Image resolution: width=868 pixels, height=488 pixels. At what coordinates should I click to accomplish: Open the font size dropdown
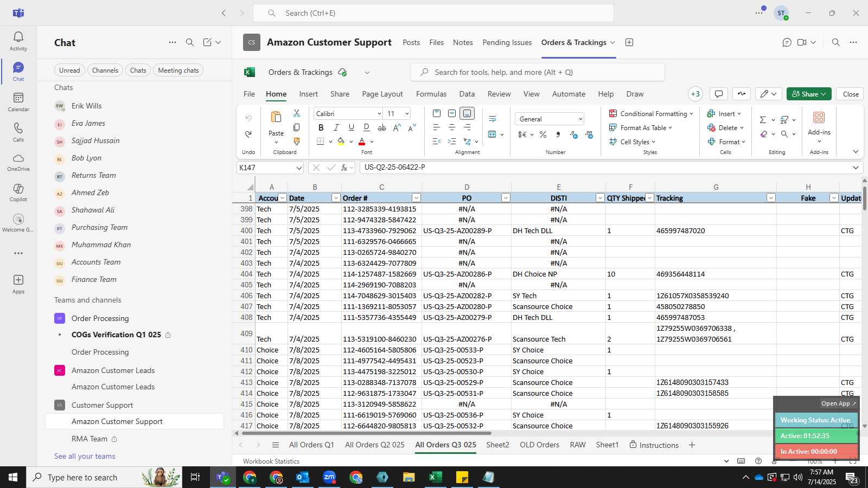407,113
